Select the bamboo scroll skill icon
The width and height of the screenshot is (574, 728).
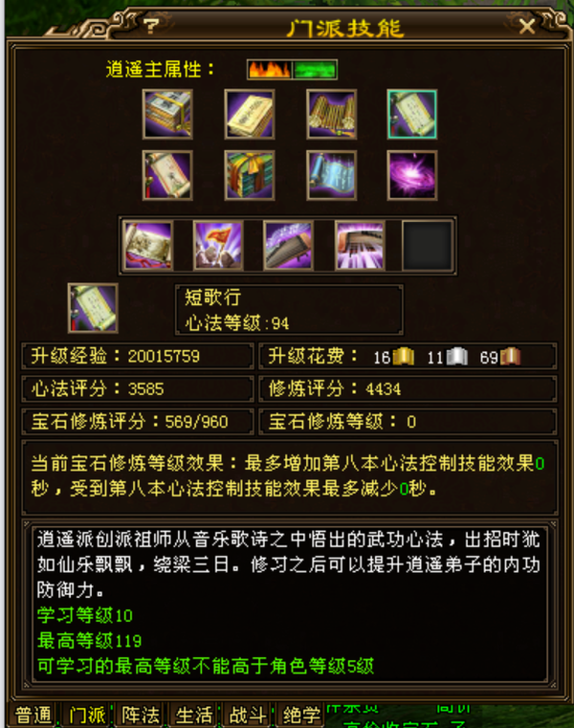[332, 115]
